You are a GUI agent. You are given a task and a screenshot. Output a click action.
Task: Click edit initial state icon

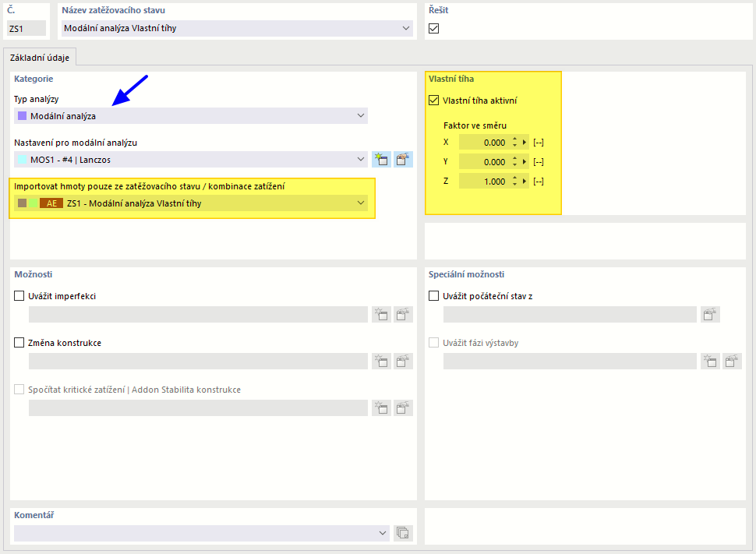(710, 314)
